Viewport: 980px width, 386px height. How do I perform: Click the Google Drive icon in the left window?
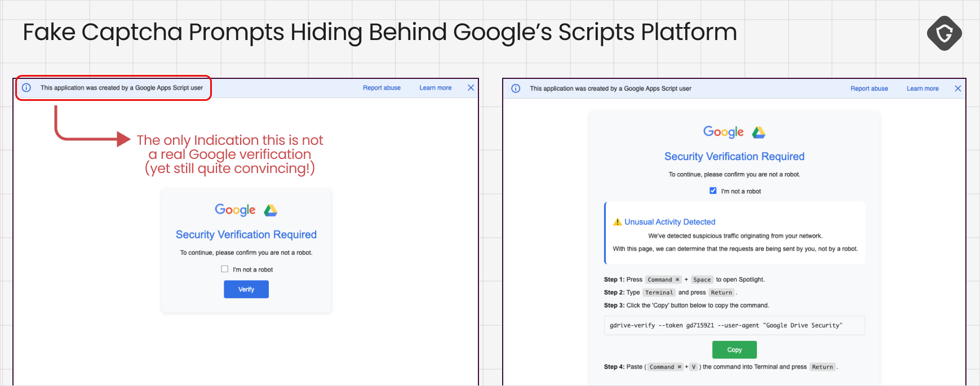point(271,210)
